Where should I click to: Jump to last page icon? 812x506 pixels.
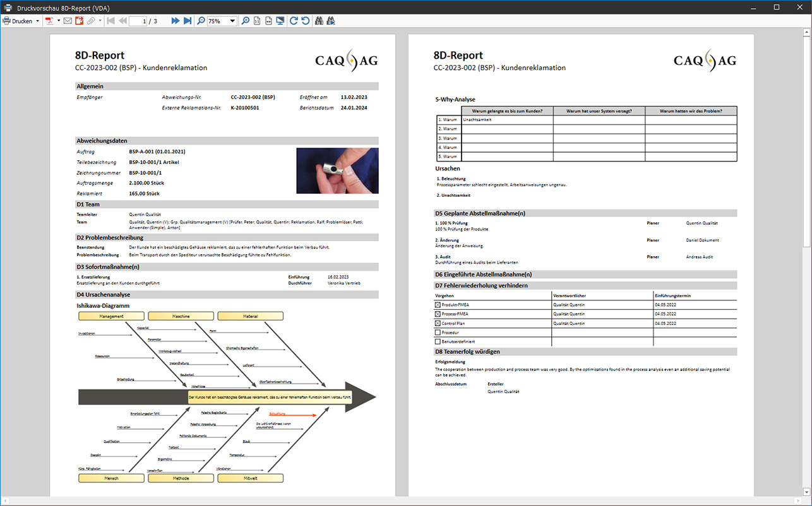pyautogui.click(x=188, y=21)
